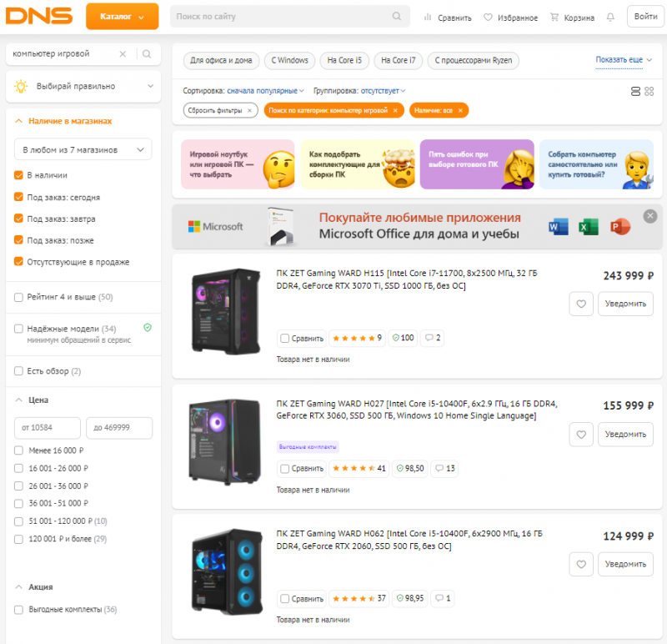The image size is (667, 644).
Task: Open the Каталог dropdown menu
Action: [122, 17]
